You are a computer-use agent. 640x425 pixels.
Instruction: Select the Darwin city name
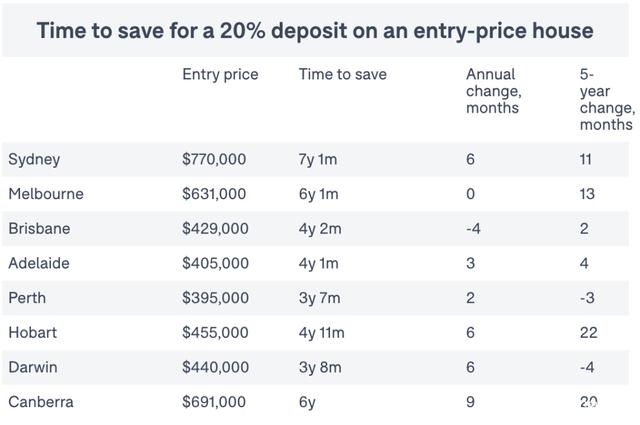[x=33, y=367]
